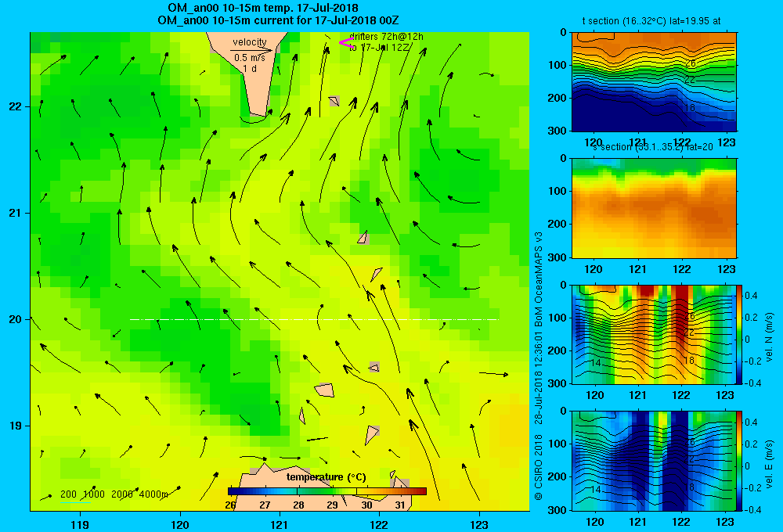Click longitude label '121' under main map

(x=280, y=524)
